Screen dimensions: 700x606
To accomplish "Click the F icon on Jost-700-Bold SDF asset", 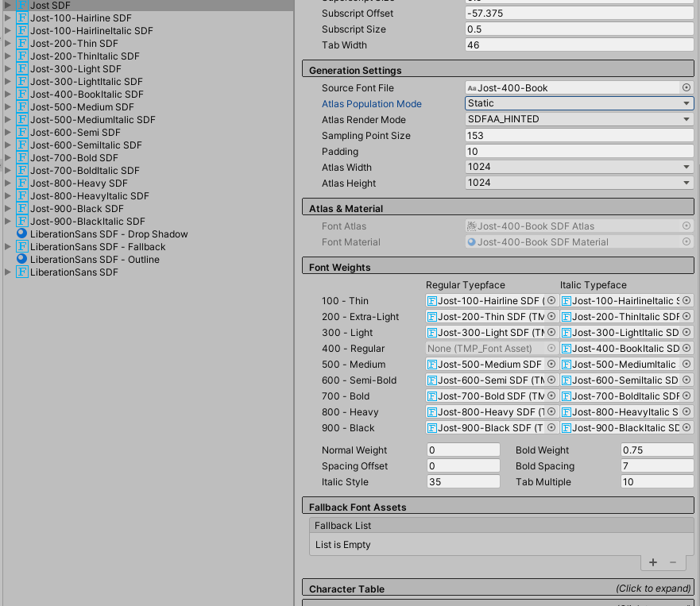I will click(x=21, y=157).
